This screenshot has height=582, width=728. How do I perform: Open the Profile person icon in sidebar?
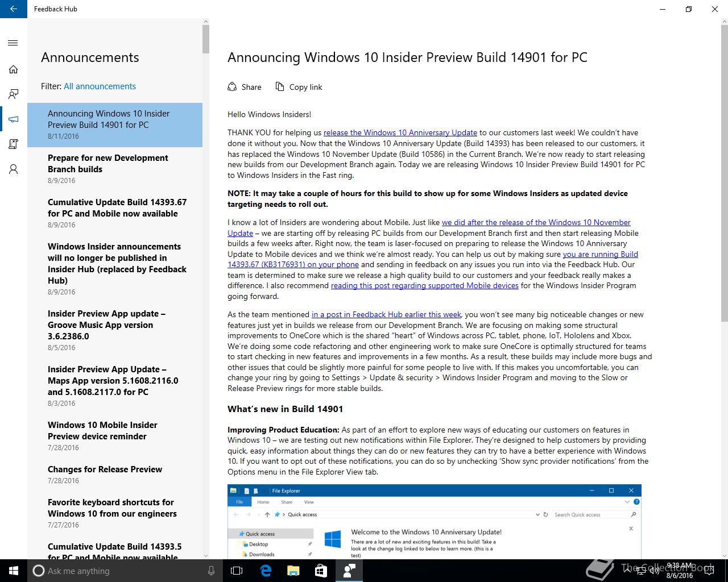pos(13,169)
